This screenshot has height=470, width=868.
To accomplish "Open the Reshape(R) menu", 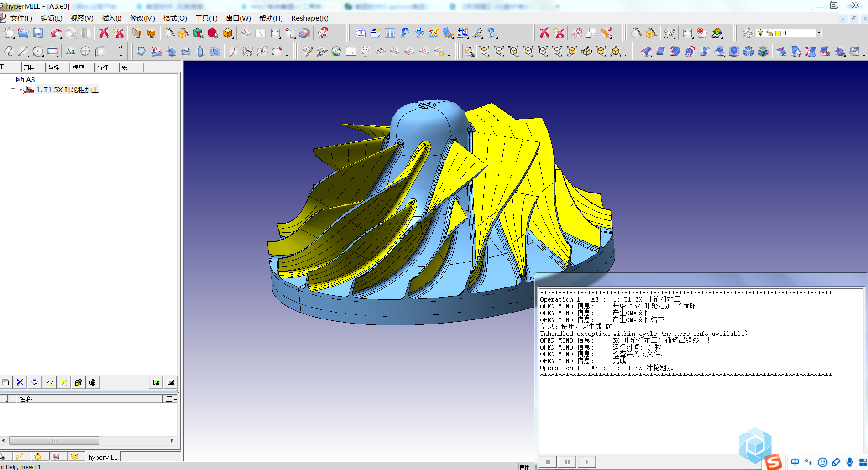I will pos(309,18).
